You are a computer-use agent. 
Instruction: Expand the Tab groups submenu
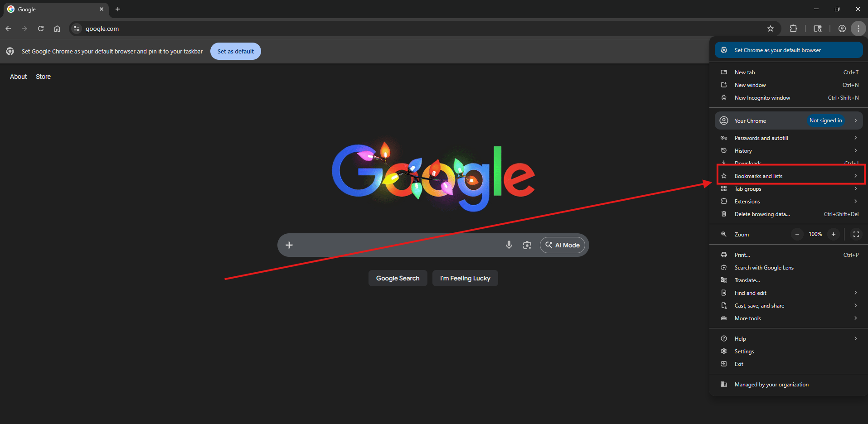coord(789,189)
